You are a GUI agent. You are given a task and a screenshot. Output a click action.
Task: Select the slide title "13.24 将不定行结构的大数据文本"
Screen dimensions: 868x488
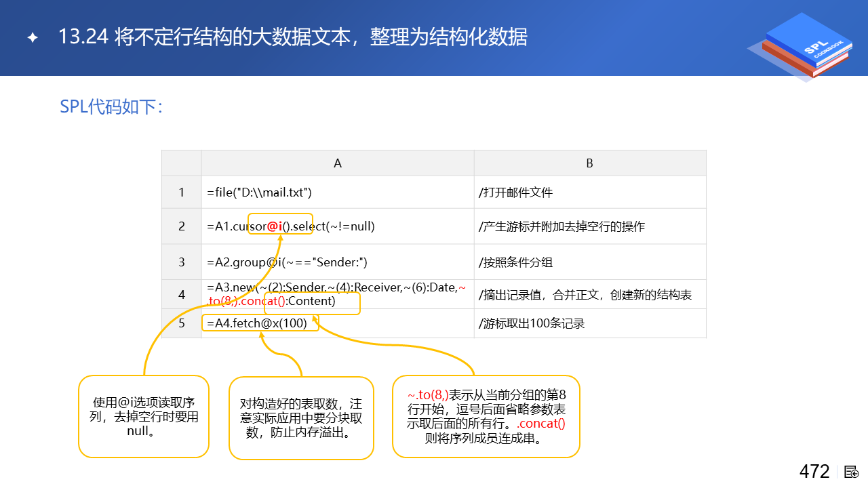point(293,37)
